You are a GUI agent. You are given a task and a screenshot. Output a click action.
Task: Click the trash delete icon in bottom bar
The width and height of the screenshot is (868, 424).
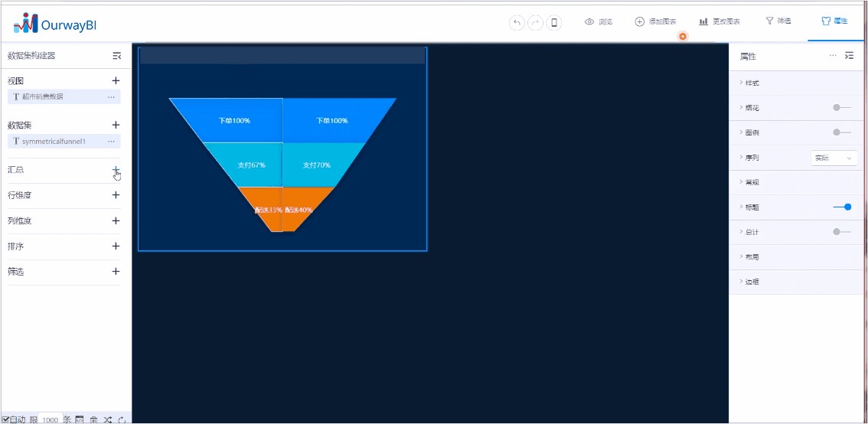94,419
